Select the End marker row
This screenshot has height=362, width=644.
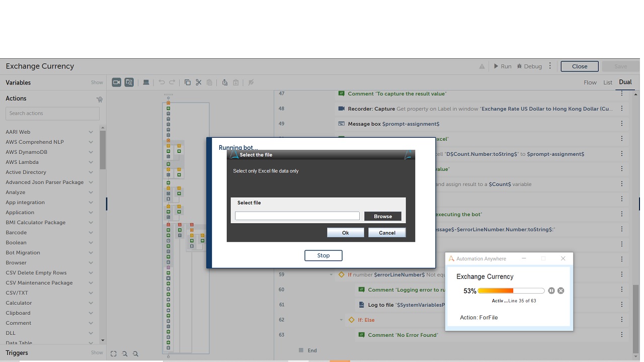(307, 350)
